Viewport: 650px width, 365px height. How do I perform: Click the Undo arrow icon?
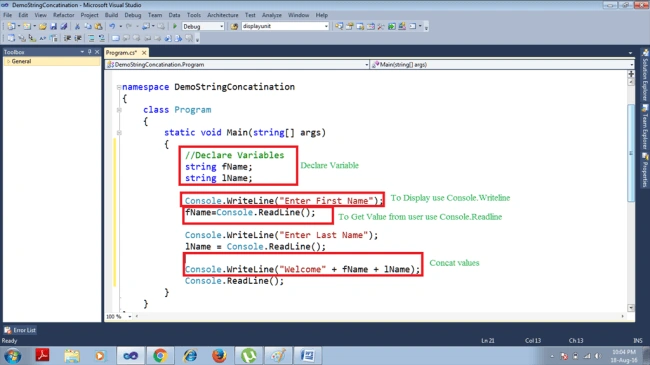(112, 26)
